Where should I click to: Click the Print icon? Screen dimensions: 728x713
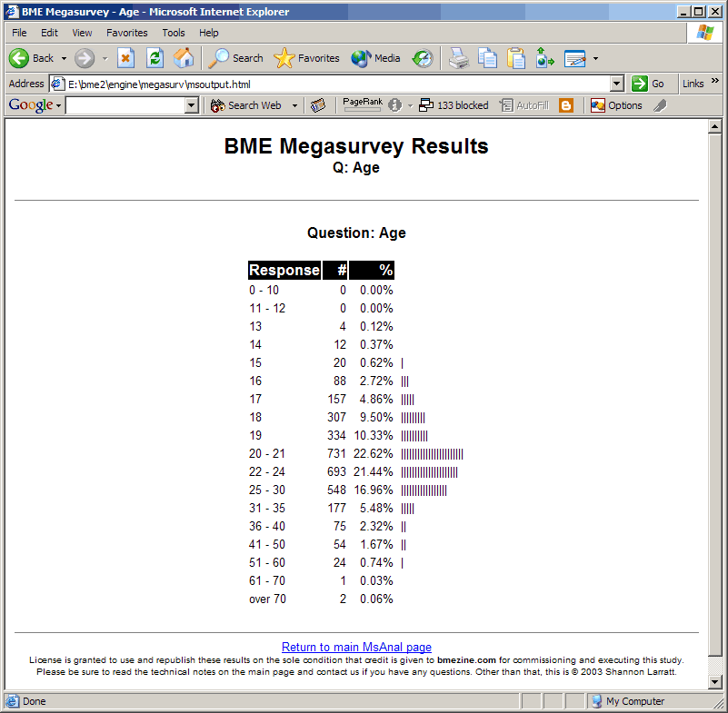click(459, 58)
